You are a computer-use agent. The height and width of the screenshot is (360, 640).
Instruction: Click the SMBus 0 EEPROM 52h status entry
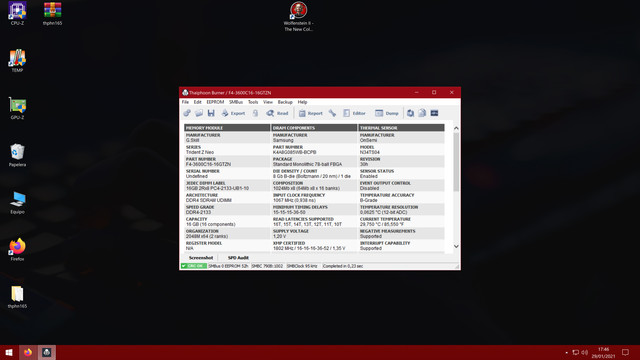coord(228,266)
